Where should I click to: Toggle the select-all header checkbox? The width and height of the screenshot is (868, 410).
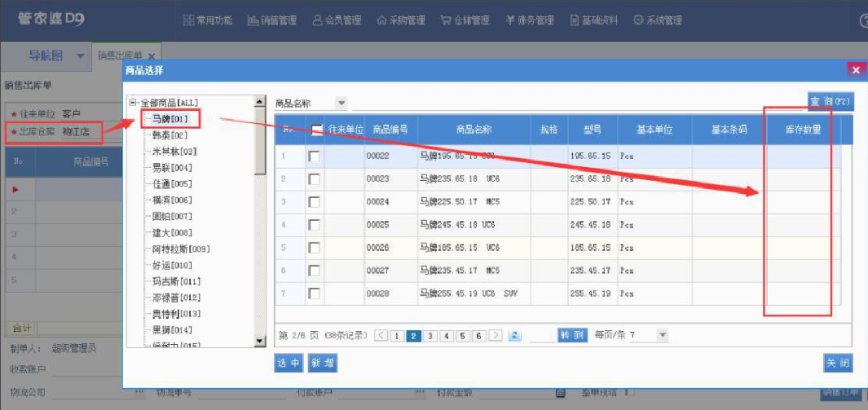point(316,130)
